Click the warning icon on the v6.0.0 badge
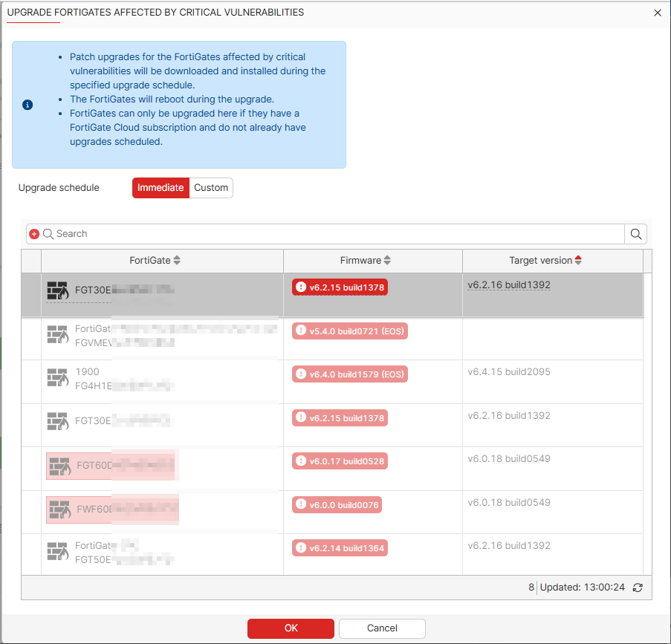 tap(301, 504)
